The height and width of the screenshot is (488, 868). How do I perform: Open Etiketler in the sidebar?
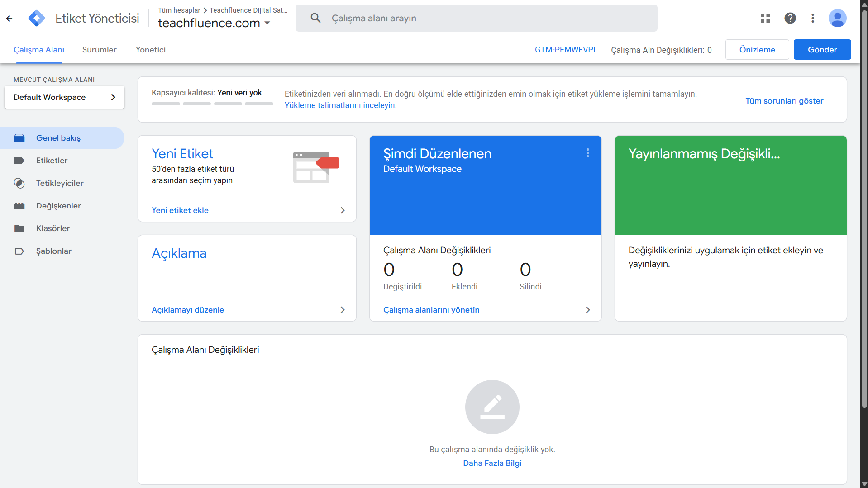point(52,161)
